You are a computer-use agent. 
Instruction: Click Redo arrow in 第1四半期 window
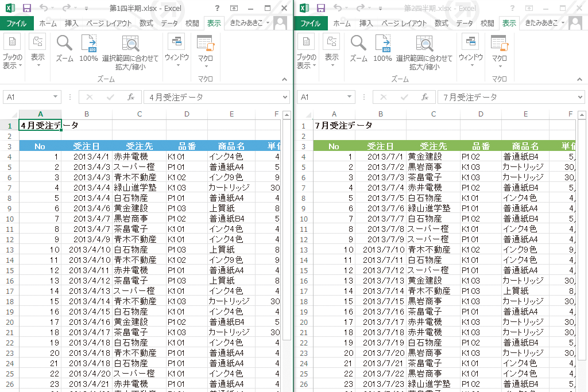tap(67, 8)
